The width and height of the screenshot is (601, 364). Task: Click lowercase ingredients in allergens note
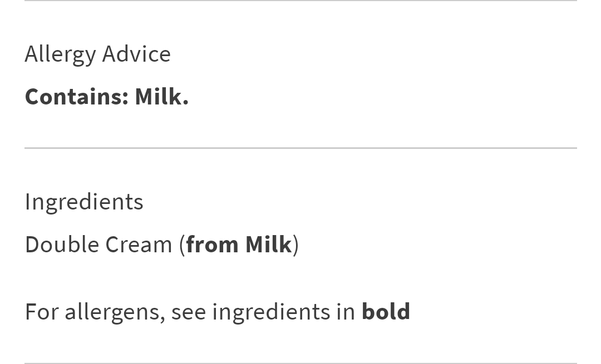coord(271,313)
